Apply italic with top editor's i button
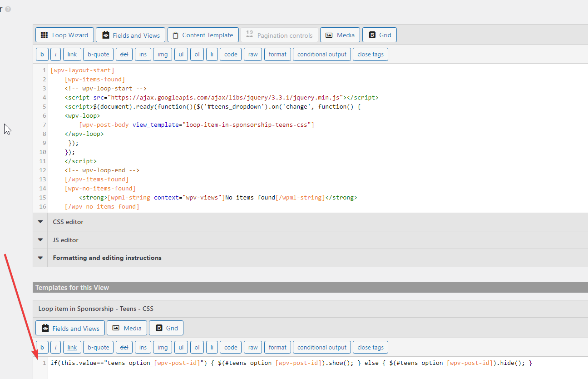588x379 pixels. tap(56, 54)
